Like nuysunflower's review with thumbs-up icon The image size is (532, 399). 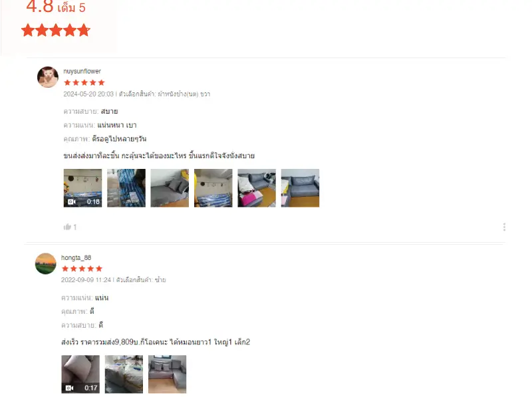coord(67,227)
